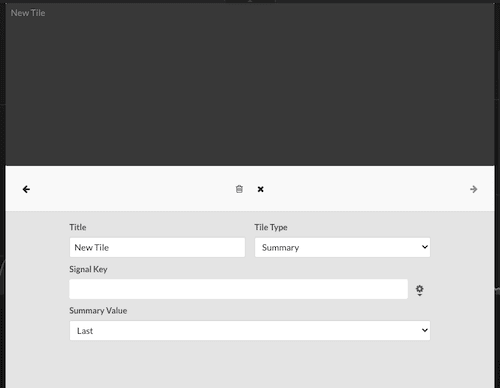Viewport: 500px width, 388px height.
Task: Open the Tile Type dropdown
Action: (x=342, y=247)
